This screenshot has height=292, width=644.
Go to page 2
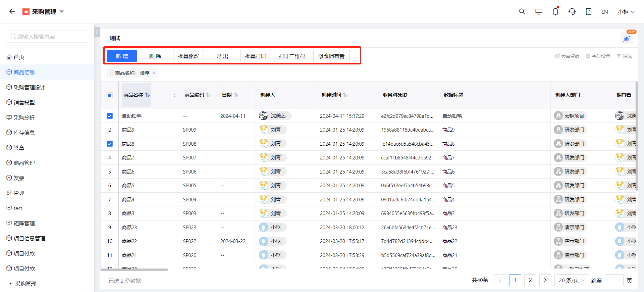coord(530,280)
